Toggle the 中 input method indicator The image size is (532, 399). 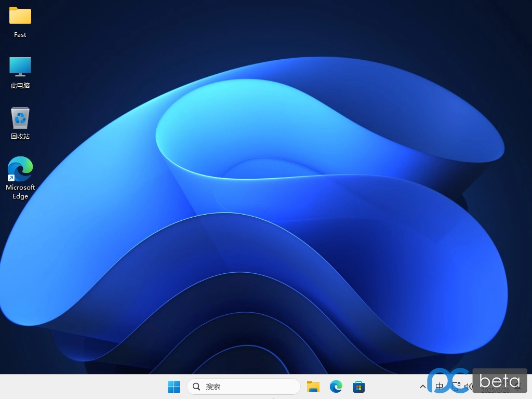tap(440, 386)
